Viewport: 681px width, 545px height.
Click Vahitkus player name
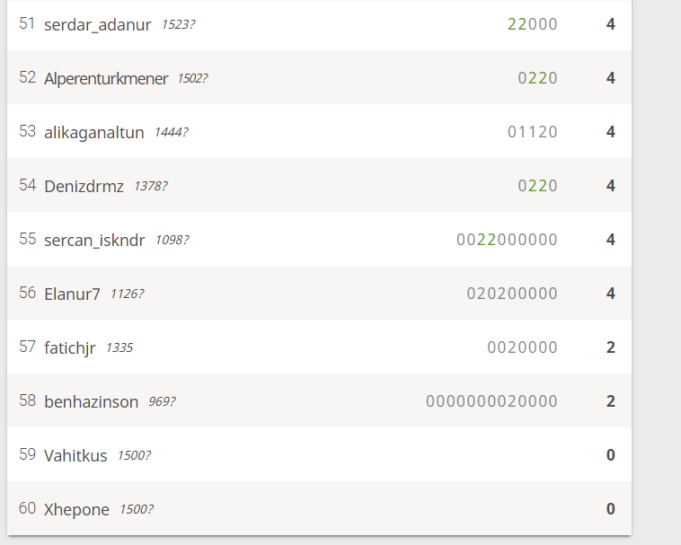tap(76, 455)
